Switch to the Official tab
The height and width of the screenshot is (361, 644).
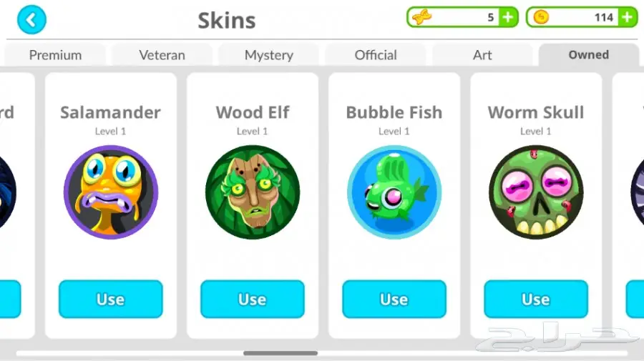coord(376,55)
